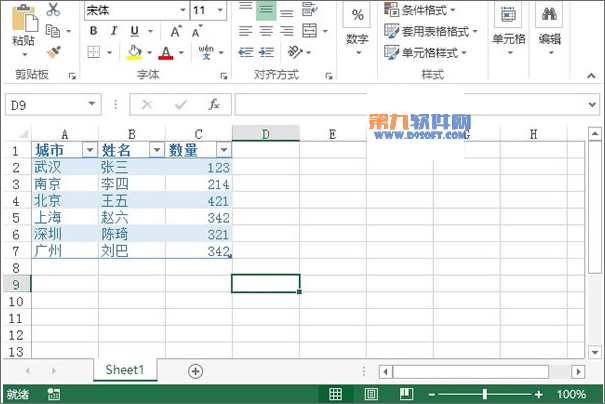Open the 姓名 column filter
The image size is (605, 404).
pos(157,149)
